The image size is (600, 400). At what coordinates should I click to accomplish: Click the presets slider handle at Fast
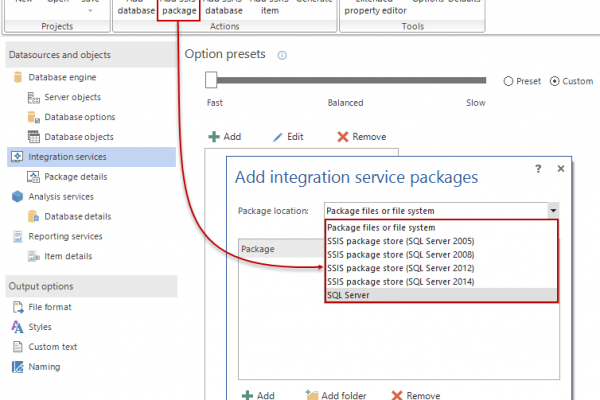211,80
